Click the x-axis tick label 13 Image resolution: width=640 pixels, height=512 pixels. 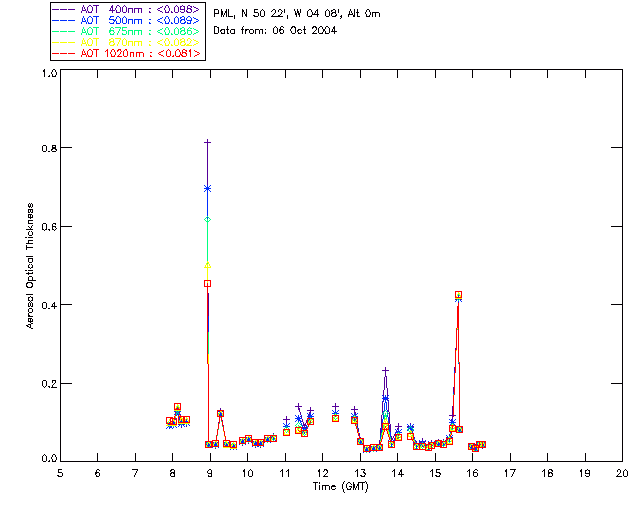click(360, 473)
